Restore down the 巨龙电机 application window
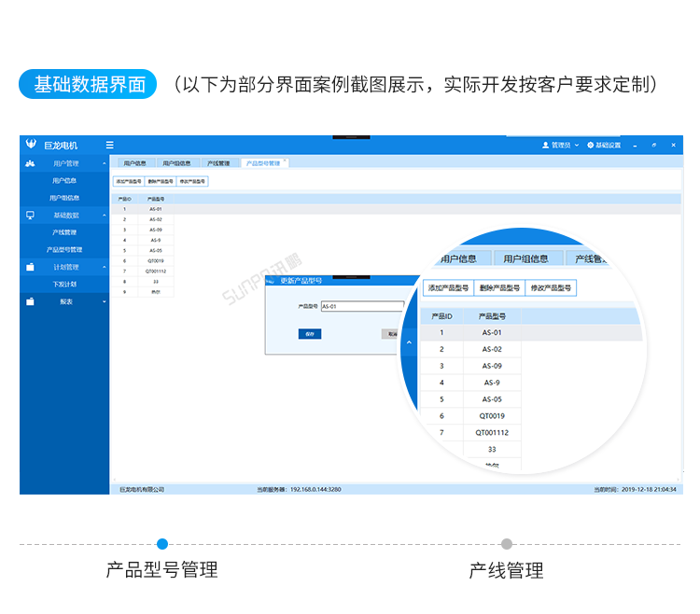 pos(654,145)
